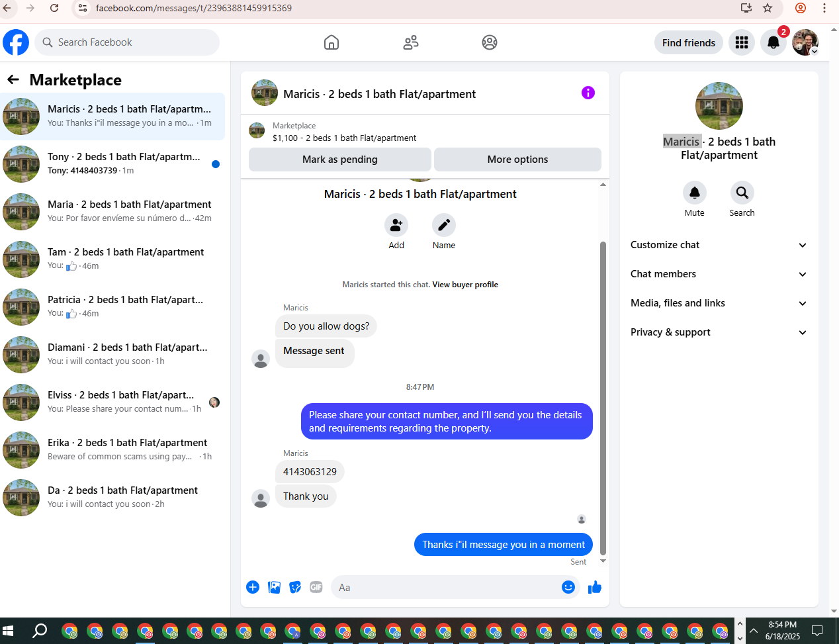Open the purple conversation information icon
This screenshot has height=644, width=839.
pos(588,93)
